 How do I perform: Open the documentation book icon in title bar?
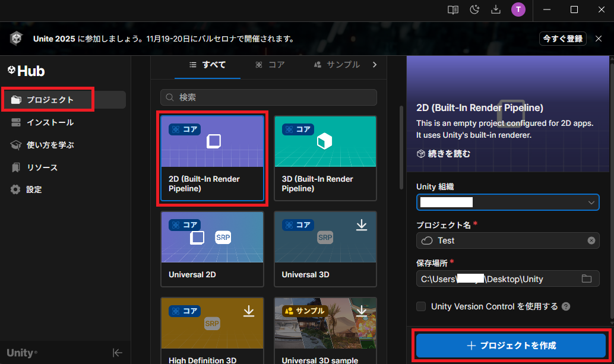[x=452, y=10]
